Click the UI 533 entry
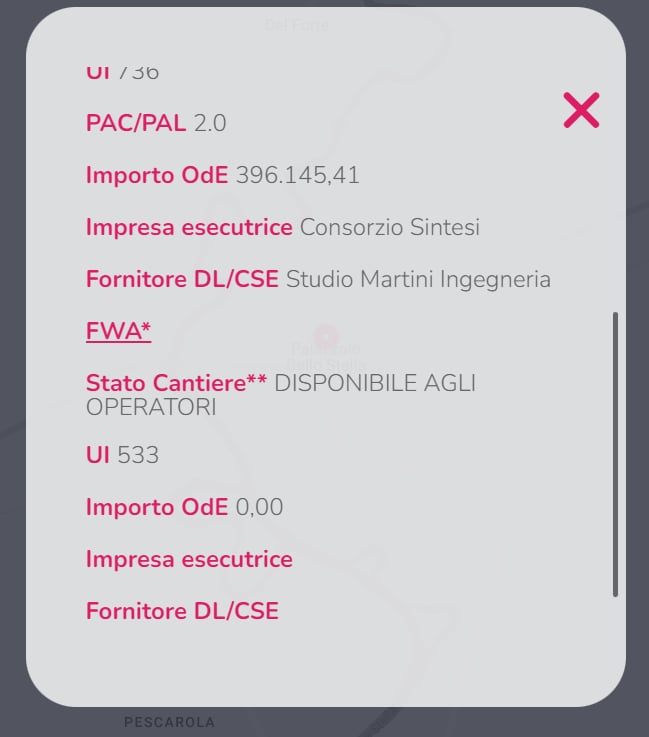Image resolution: width=649 pixels, height=737 pixels. click(x=122, y=455)
